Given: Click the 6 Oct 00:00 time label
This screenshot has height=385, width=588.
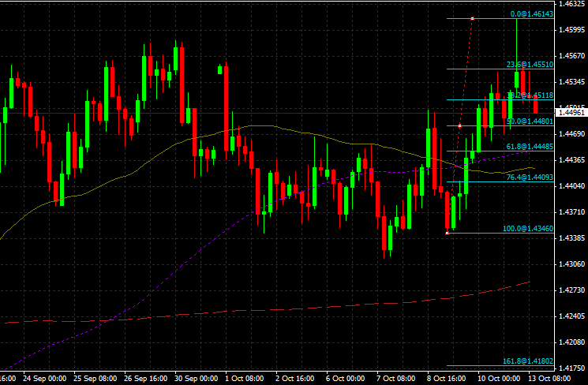Looking at the screenshot, I should (345, 378).
